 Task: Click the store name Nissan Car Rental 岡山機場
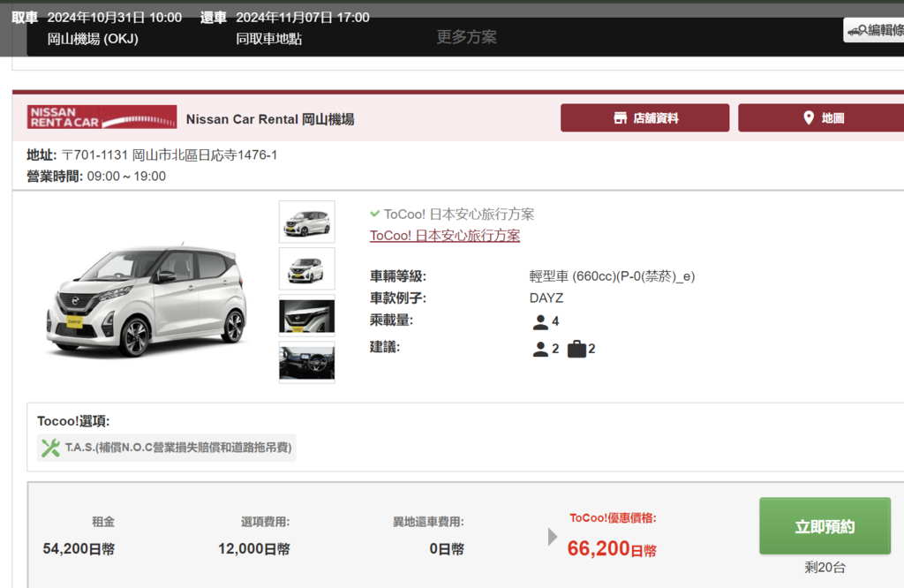click(270, 119)
